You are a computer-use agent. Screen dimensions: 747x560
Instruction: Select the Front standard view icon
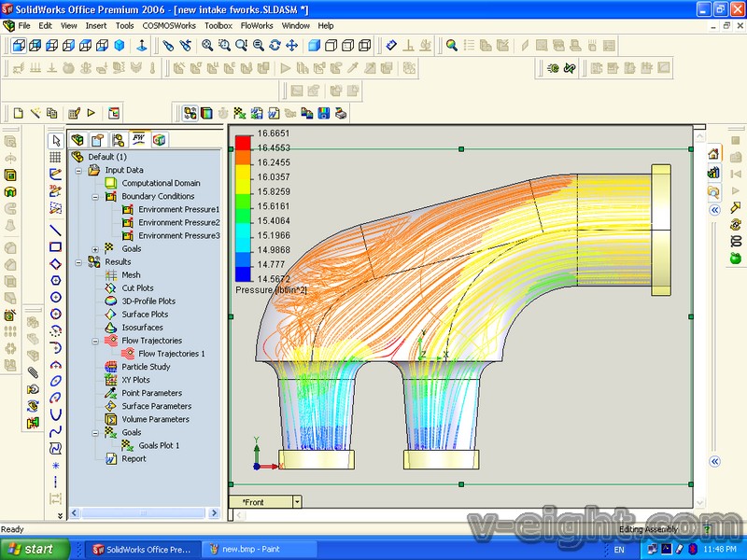pos(19,45)
